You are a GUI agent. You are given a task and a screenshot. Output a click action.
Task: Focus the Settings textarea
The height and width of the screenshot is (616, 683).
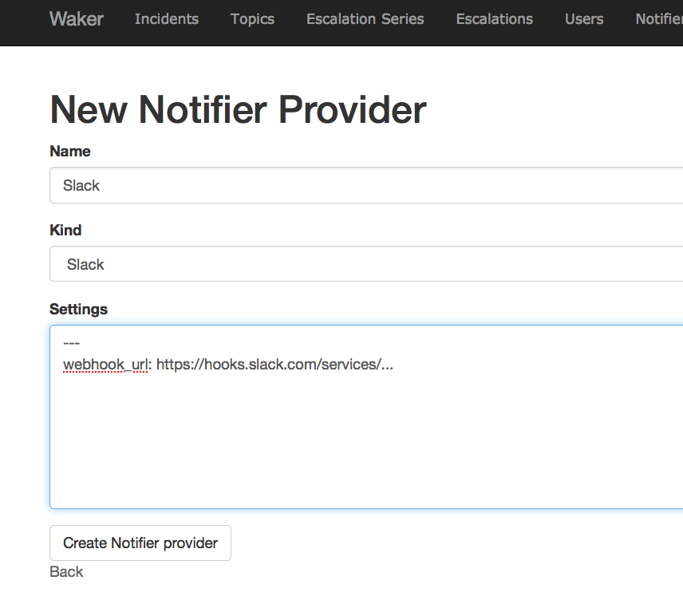tap(366, 417)
